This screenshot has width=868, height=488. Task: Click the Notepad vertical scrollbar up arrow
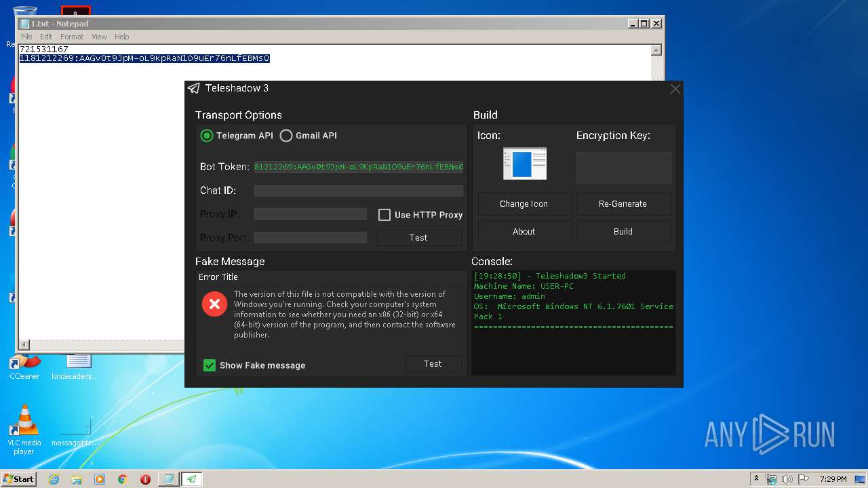coord(656,50)
